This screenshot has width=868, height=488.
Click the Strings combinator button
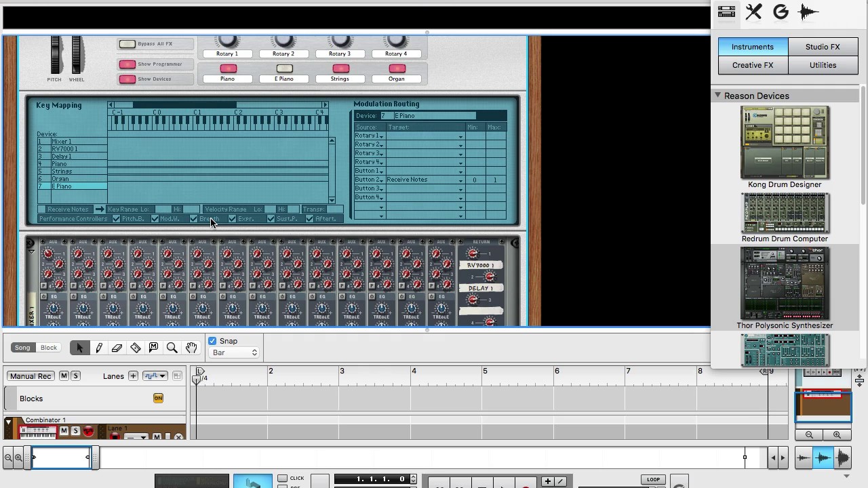tap(340, 68)
